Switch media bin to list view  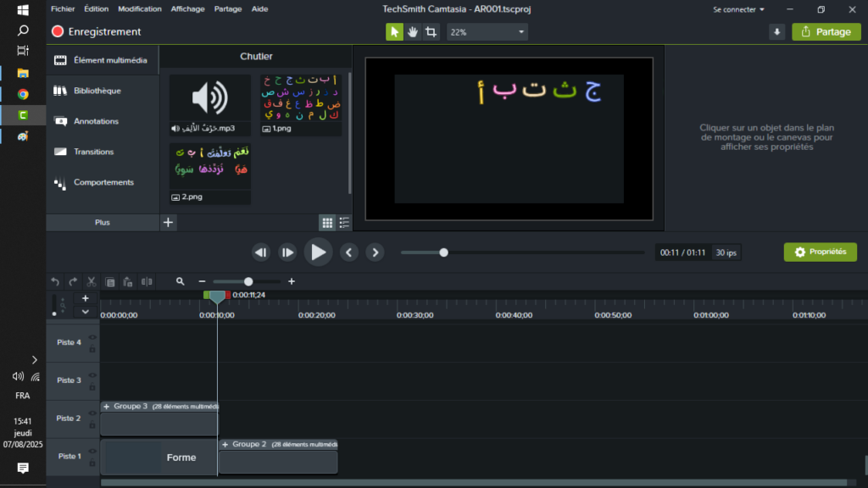click(x=344, y=223)
